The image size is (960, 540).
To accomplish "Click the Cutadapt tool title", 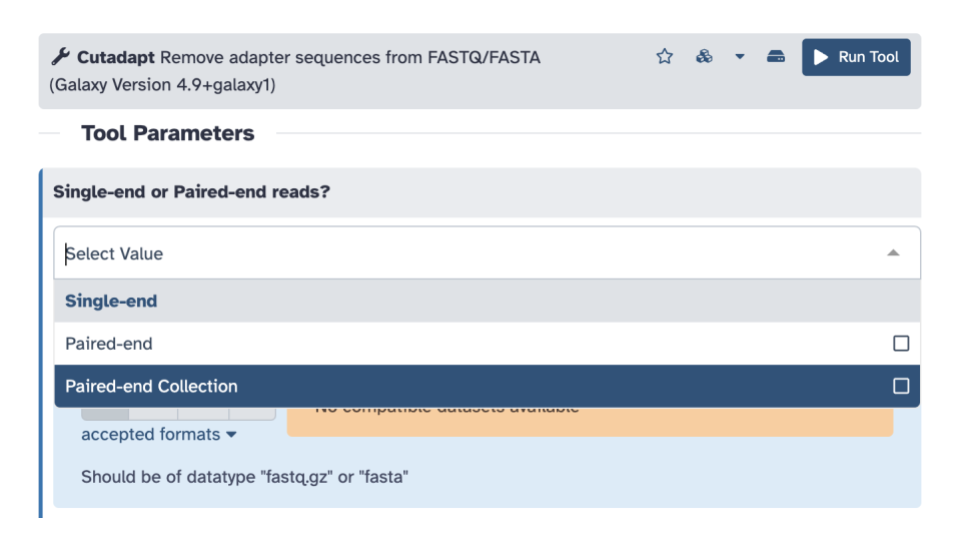I will (x=116, y=57).
